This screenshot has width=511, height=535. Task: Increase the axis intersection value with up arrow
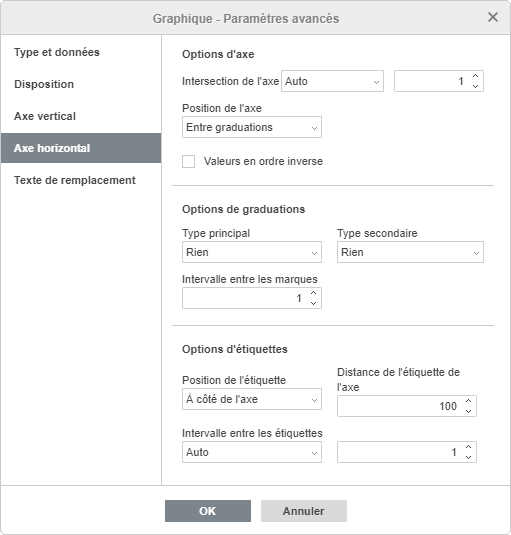(476, 76)
